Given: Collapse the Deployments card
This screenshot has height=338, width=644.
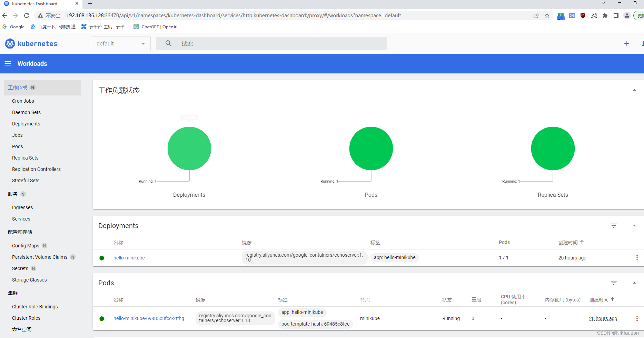Looking at the screenshot, I should [634, 226].
